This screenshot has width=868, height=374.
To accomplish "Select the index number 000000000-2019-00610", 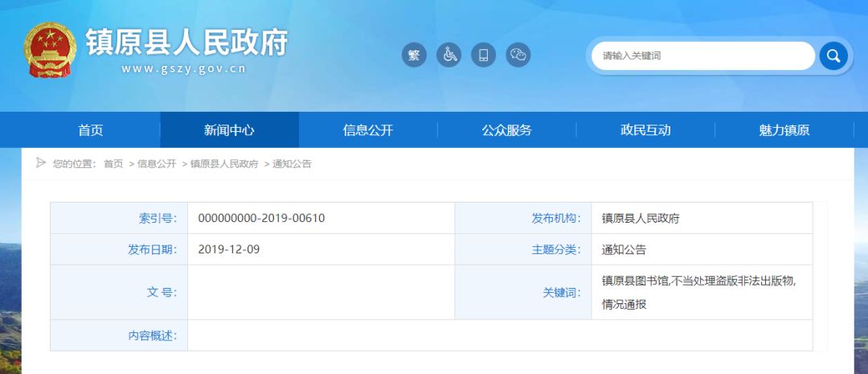I will coord(261,218).
